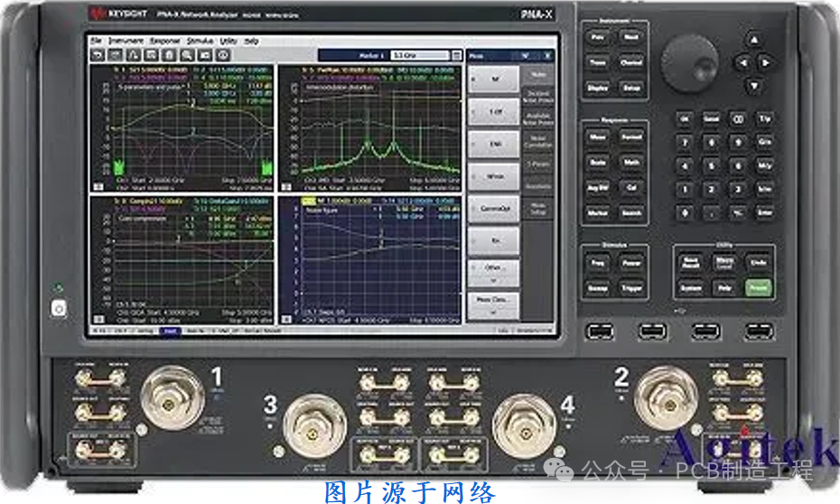Screen dimensions: 840x504
Task: Click the marker triangle toolbar icon
Action: 134,54
